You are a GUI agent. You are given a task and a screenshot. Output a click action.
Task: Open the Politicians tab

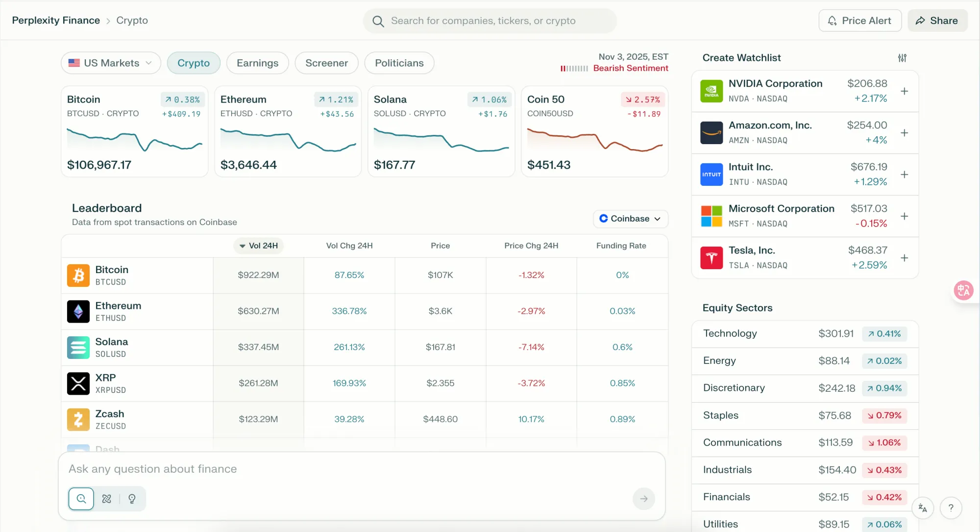click(x=399, y=63)
